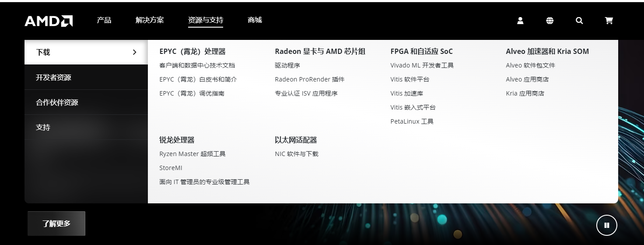
Task: Open the user account icon
Action: [520, 21]
